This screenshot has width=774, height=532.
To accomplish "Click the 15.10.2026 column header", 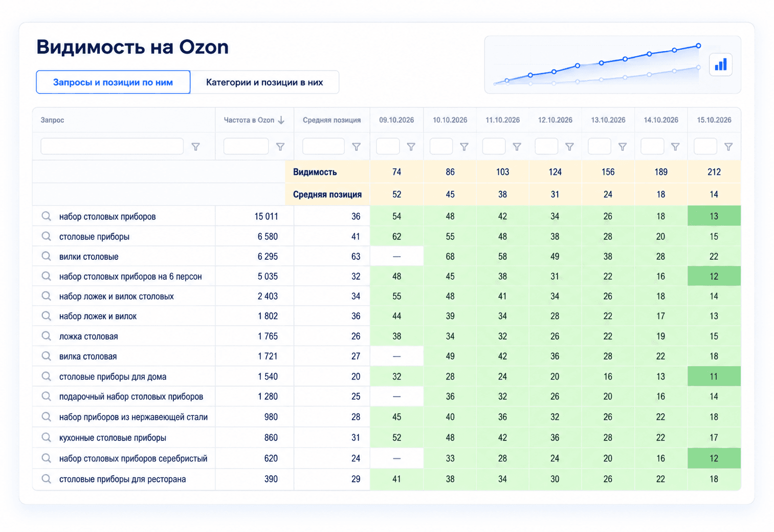I will pyautogui.click(x=714, y=120).
